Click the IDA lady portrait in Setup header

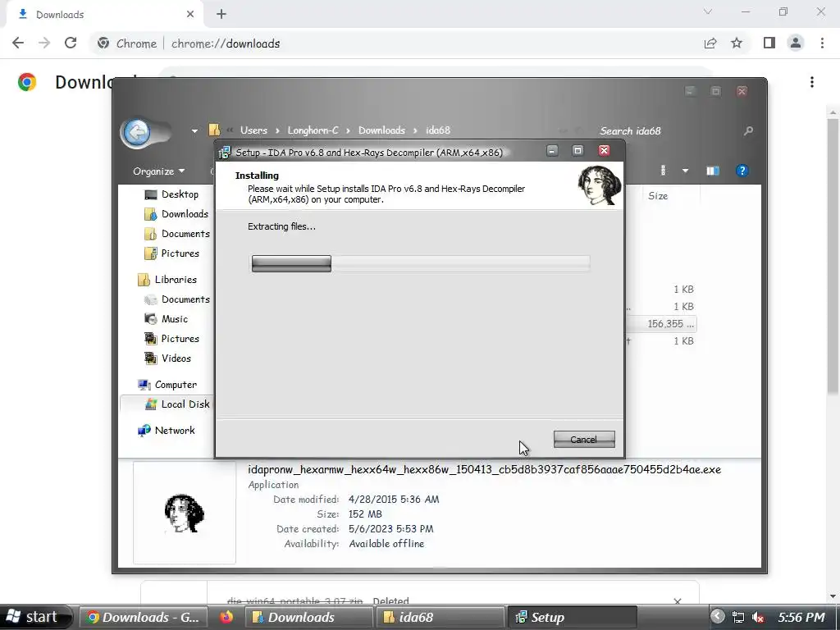600,185
